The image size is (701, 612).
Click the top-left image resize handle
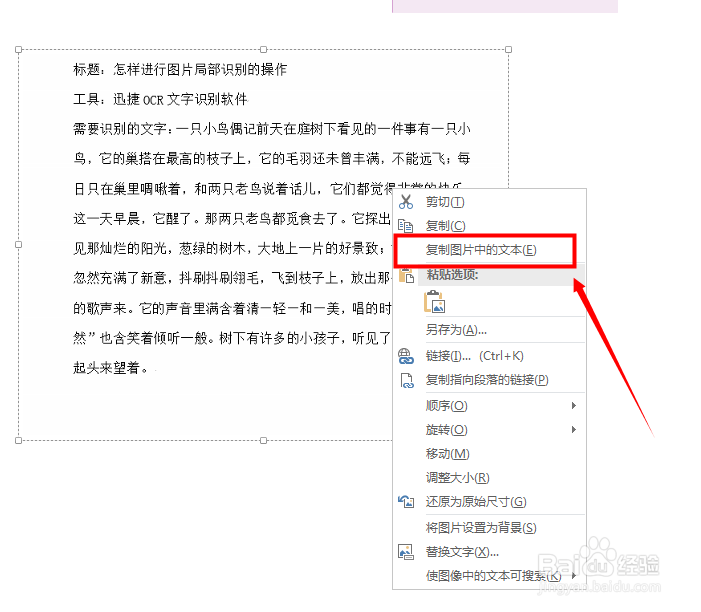18,50
